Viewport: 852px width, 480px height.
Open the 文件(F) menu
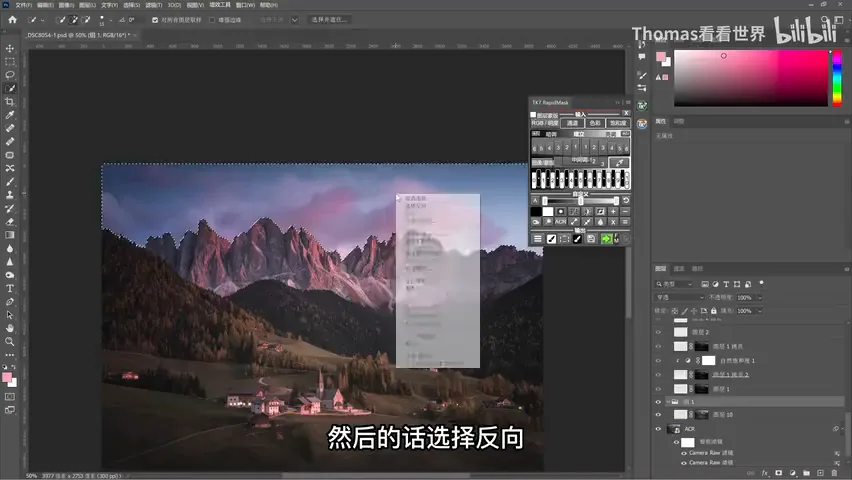coord(23,5)
